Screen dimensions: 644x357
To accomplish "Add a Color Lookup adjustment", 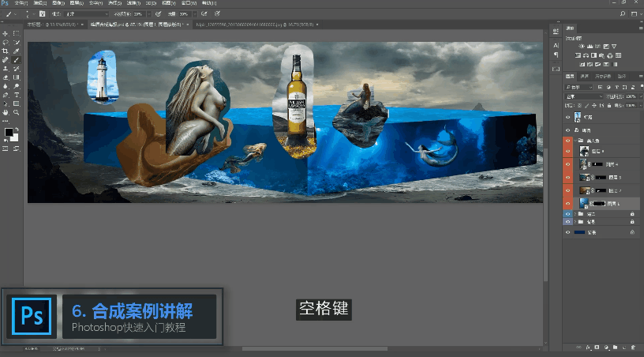I will coord(618,55).
